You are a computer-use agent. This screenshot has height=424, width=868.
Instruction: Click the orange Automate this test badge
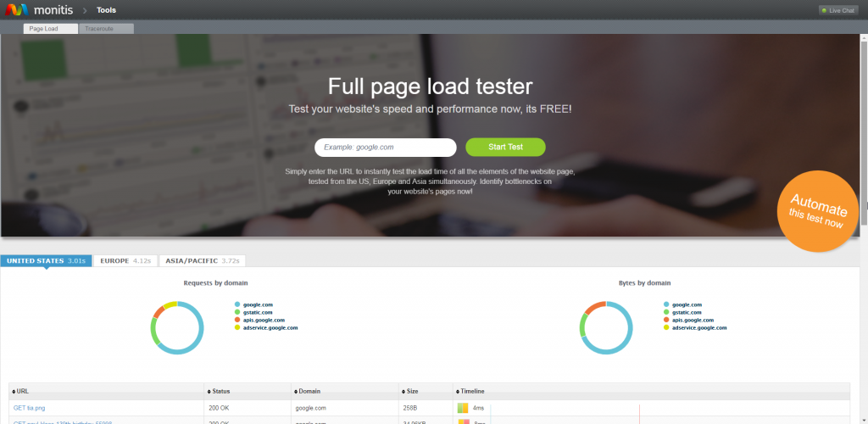(x=818, y=211)
